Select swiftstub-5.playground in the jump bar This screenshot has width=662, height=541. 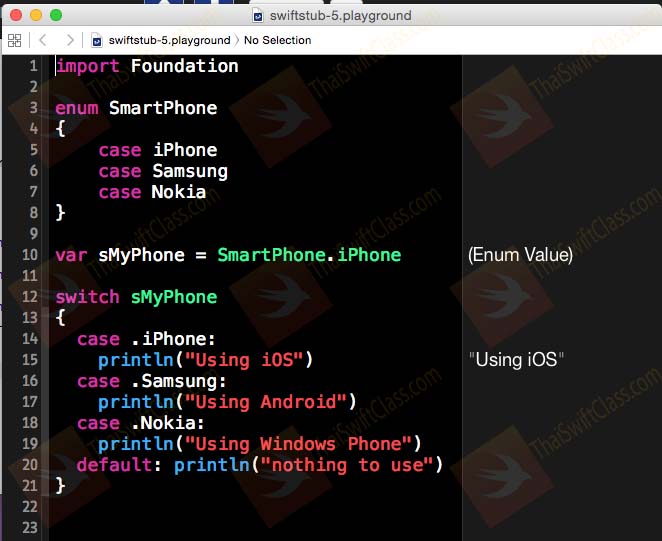coord(169,40)
